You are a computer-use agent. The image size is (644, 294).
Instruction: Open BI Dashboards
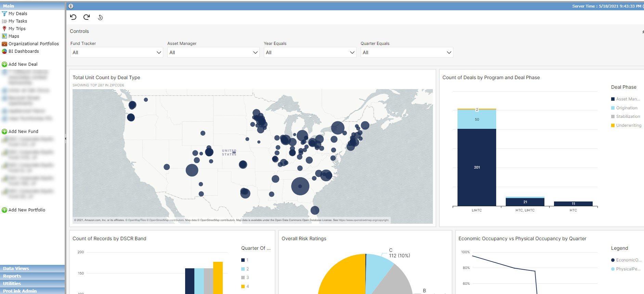(24, 51)
